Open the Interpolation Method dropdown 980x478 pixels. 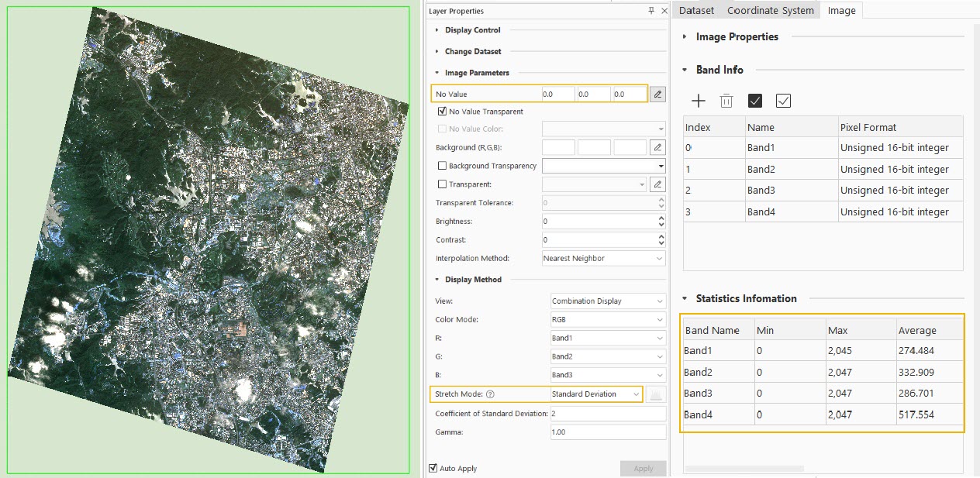603,259
